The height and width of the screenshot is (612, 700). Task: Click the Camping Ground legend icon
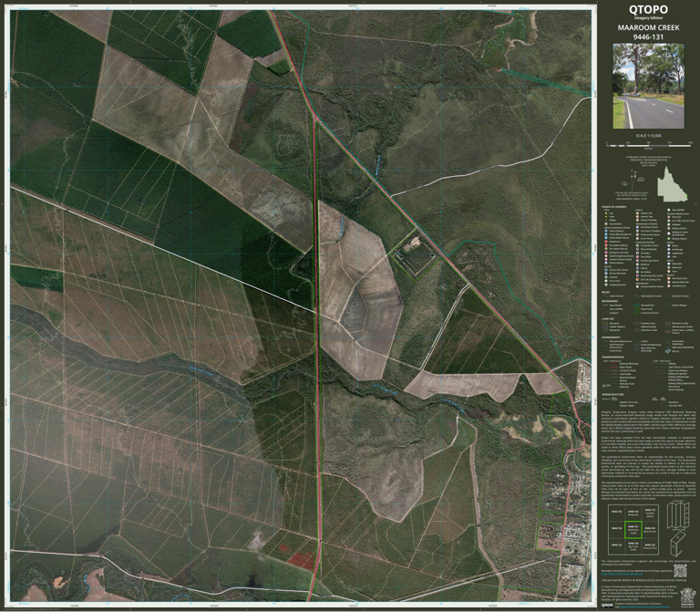tap(606, 285)
